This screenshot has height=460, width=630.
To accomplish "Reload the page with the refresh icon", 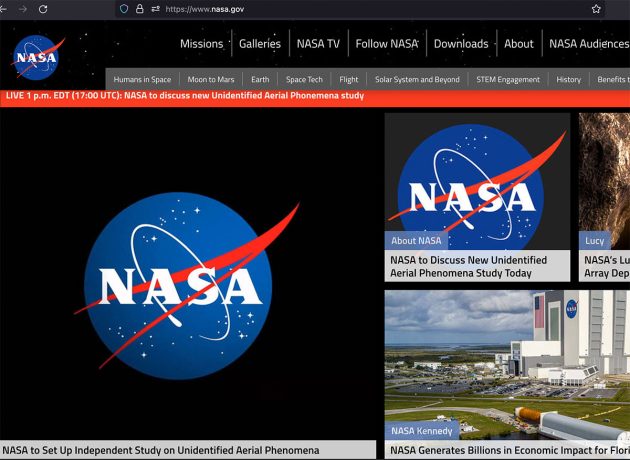I will [x=43, y=9].
